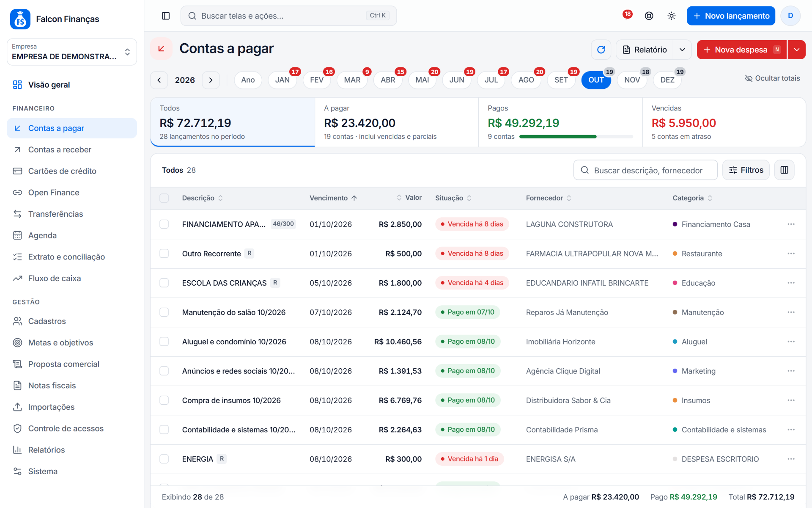
Task: Open Metas e objetivos in sidebar
Action: (x=72, y=342)
